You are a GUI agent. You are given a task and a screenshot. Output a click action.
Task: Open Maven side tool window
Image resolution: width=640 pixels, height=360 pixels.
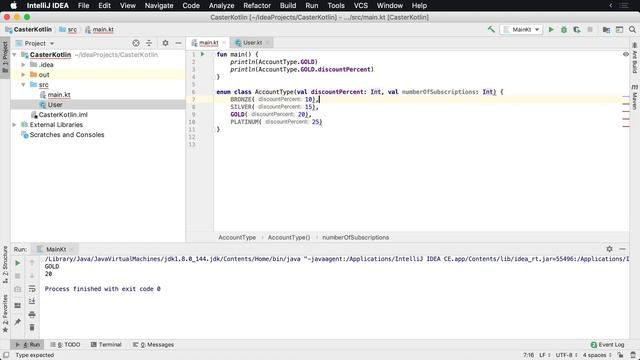(x=635, y=98)
